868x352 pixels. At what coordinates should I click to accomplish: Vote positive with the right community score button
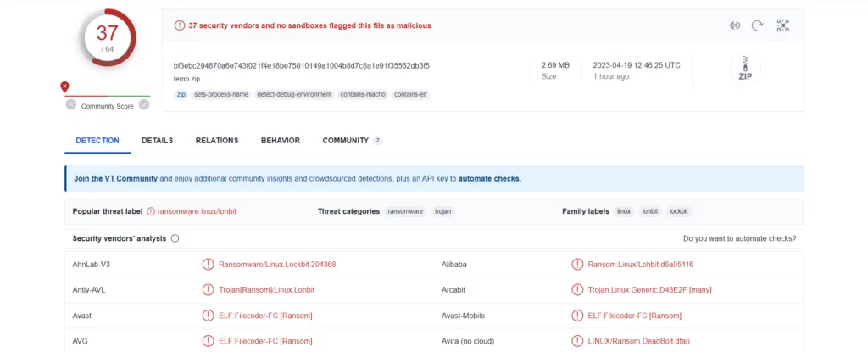point(144,105)
